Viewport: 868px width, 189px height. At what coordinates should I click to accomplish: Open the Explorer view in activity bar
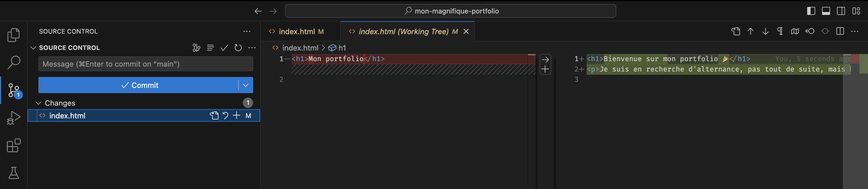pyautogui.click(x=13, y=35)
